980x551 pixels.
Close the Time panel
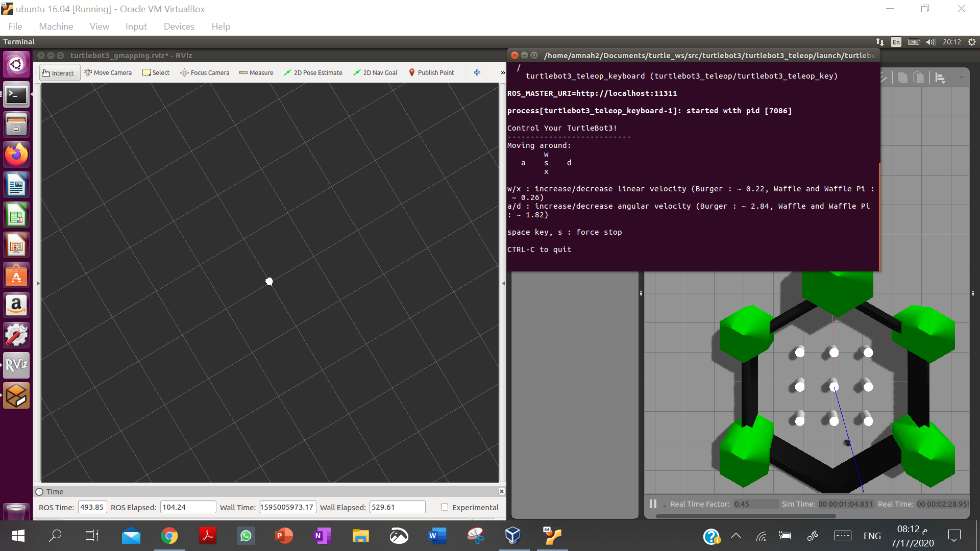502,491
